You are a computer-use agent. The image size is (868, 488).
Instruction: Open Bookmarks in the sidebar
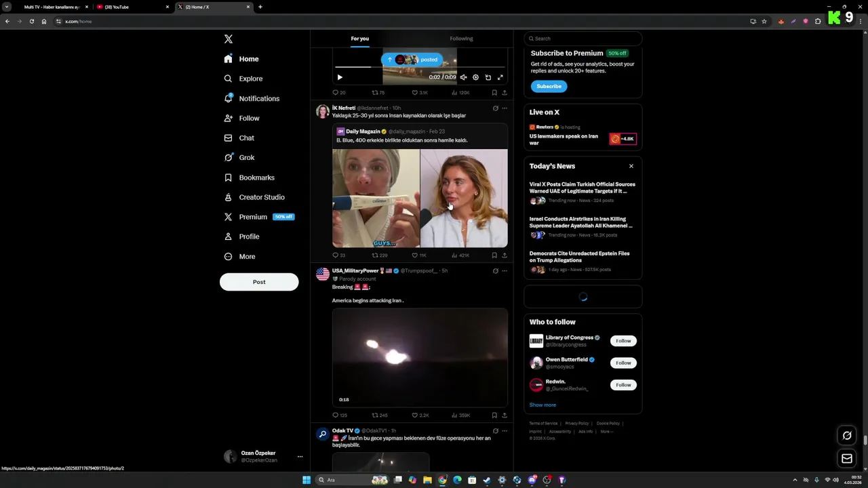tap(249, 178)
